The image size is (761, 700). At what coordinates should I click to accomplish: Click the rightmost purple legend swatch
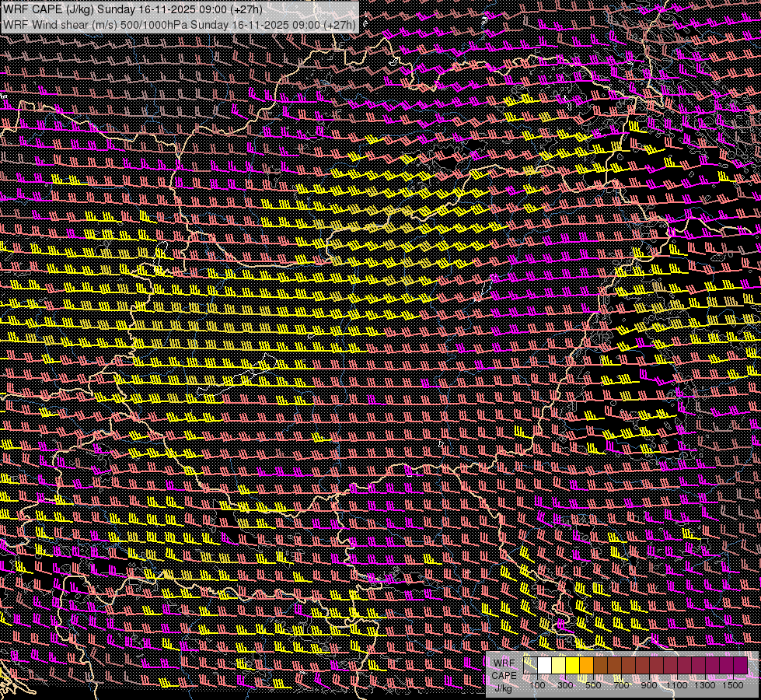[x=740, y=666]
